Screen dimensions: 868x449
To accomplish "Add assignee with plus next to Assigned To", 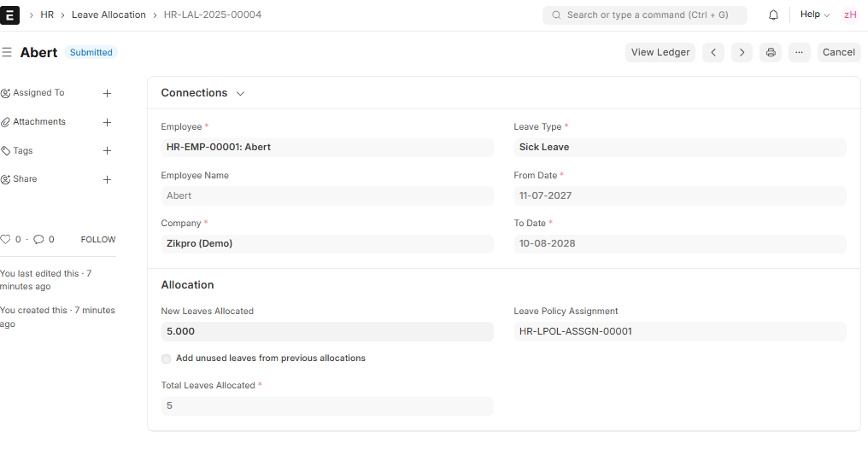I will (x=108, y=93).
